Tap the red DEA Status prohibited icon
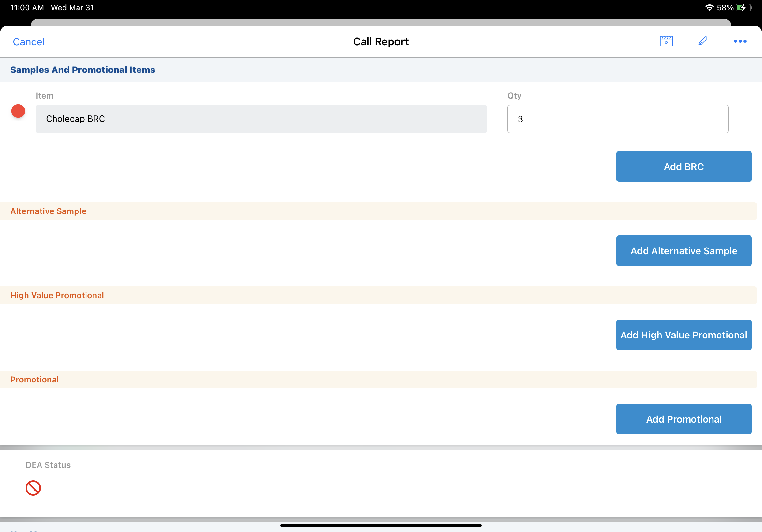Viewport: 762px width, 532px height. click(33, 488)
